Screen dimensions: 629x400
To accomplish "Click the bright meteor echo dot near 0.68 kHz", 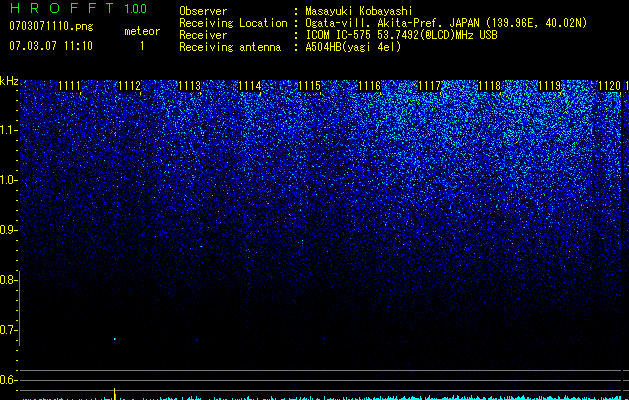I will pyautogui.click(x=115, y=339).
